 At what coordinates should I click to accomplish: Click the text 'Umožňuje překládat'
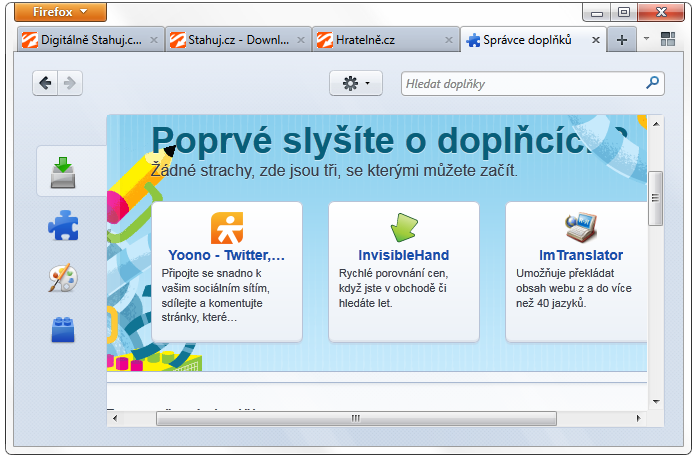tap(565, 273)
